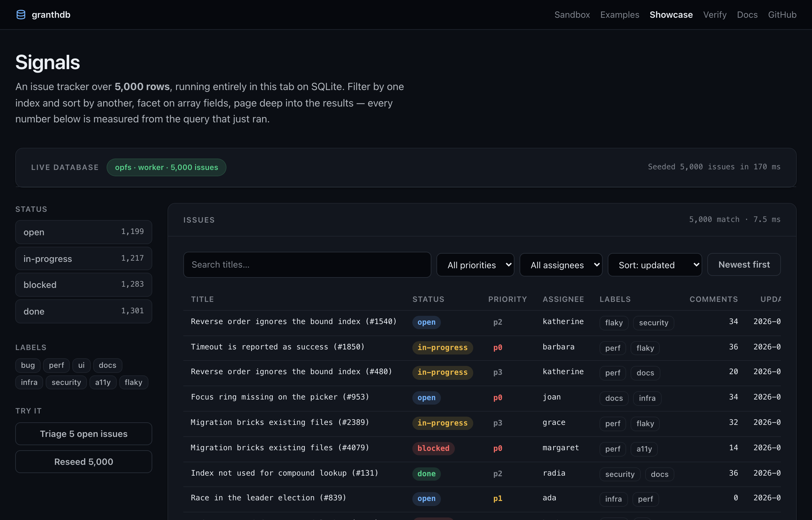812x520 pixels.
Task: Click the in-progress badge on issue #1850
Action: click(x=442, y=348)
